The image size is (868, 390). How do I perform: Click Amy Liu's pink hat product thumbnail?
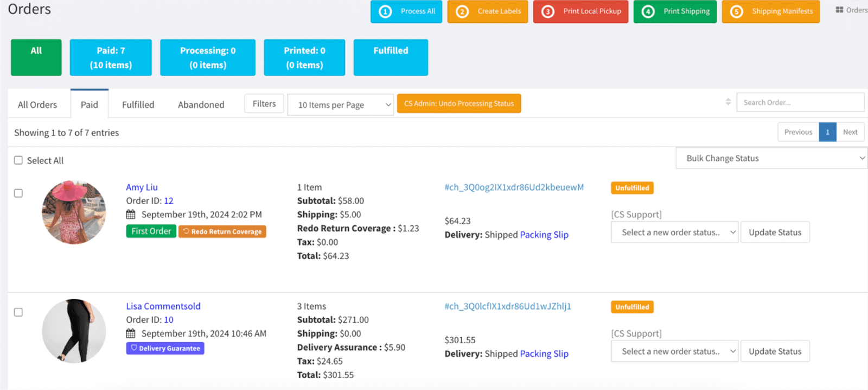(x=74, y=212)
